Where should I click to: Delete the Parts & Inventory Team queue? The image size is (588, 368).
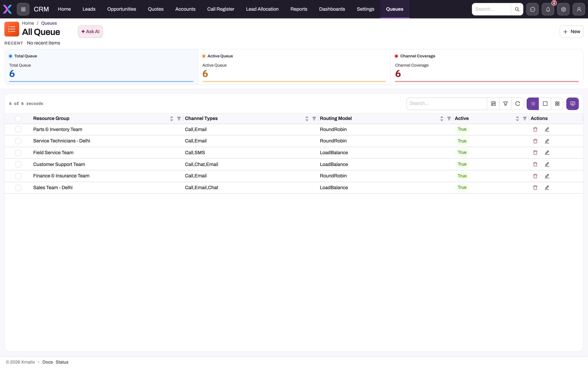(535, 130)
